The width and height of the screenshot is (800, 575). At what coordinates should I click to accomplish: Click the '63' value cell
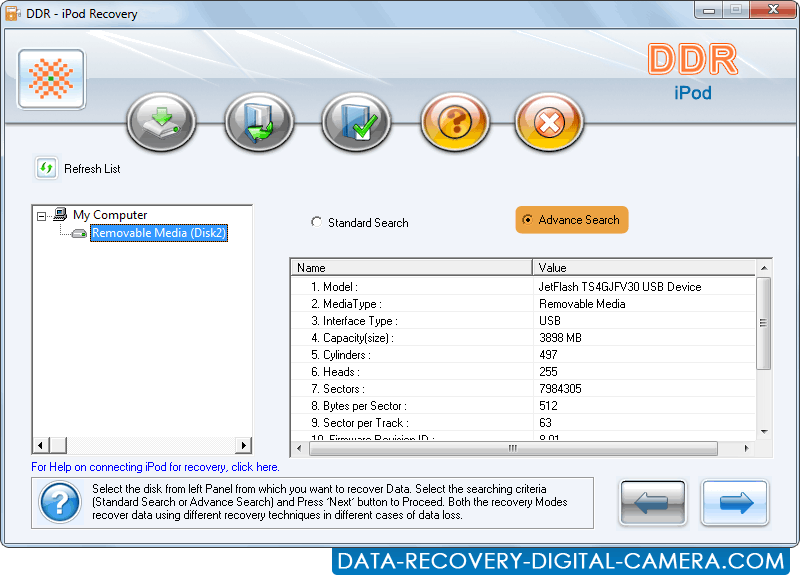pos(644,423)
